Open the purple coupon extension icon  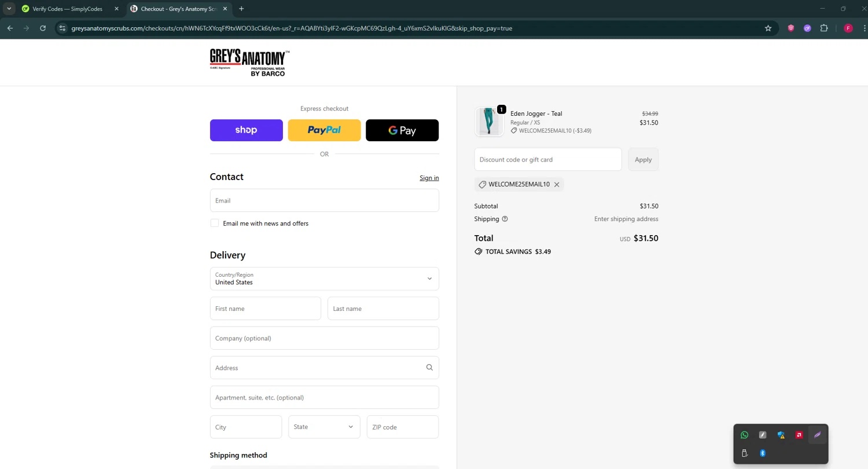pos(807,28)
